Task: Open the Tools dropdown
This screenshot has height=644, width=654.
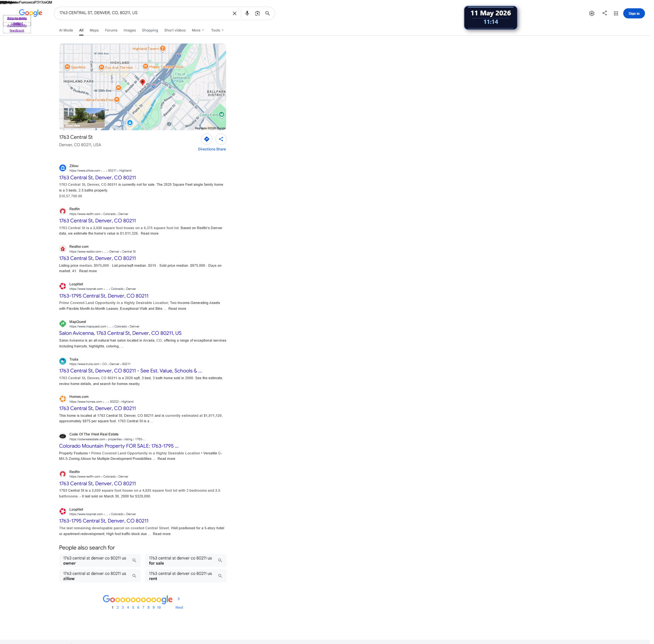Action: 217,31
